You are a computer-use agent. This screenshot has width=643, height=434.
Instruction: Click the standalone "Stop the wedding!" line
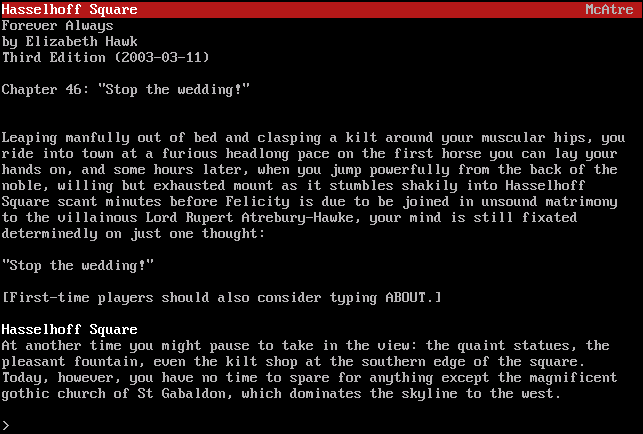click(x=78, y=265)
